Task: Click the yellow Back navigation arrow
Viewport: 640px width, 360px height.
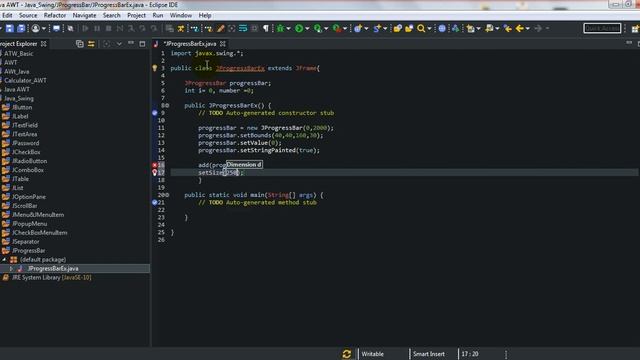Action: (519, 28)
